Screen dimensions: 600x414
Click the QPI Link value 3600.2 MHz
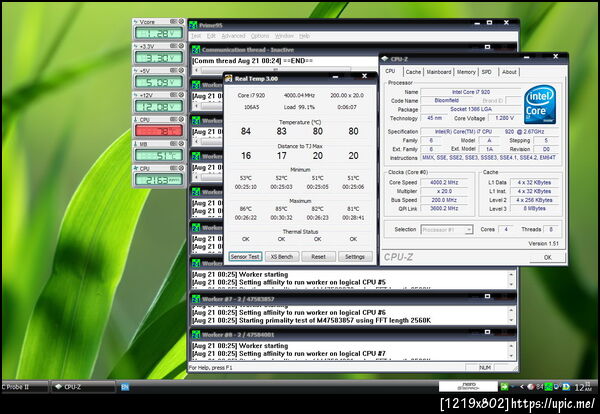444,209
